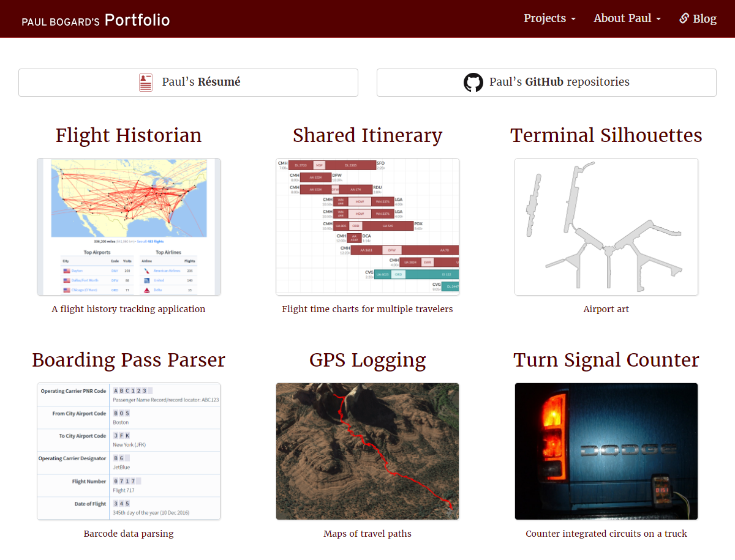Open the Flight Historian heading link
The image size is (735, 560).
[x=129, y=135]
